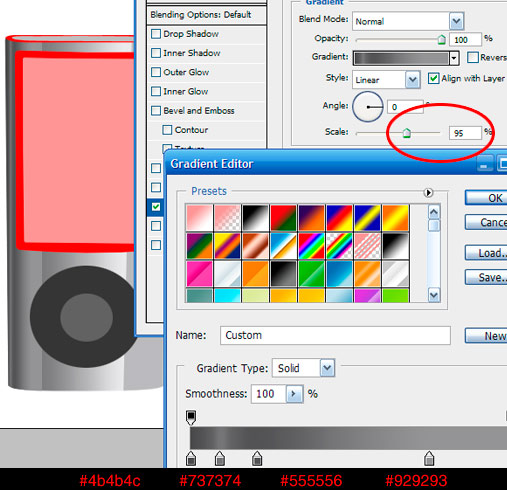Select the fourth color stop below gradient bar
Image resolution: width=507 pixels, height=490 pixels.
[x=429, y=458]
